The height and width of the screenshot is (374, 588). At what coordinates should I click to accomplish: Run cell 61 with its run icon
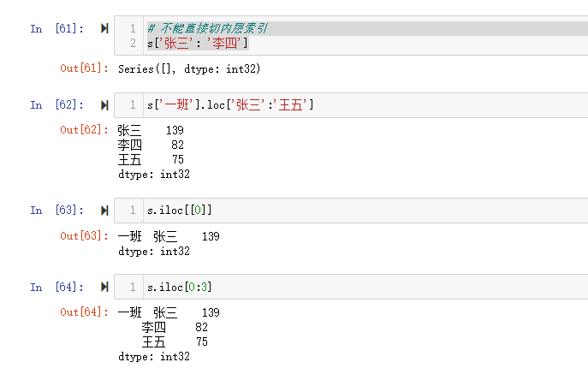[104, 28]
